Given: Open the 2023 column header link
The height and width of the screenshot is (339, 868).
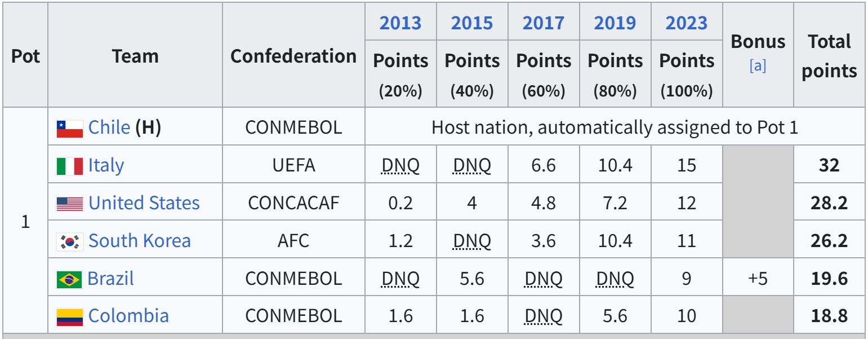Looking at the screenshot, I should click(x=686, y=23).
